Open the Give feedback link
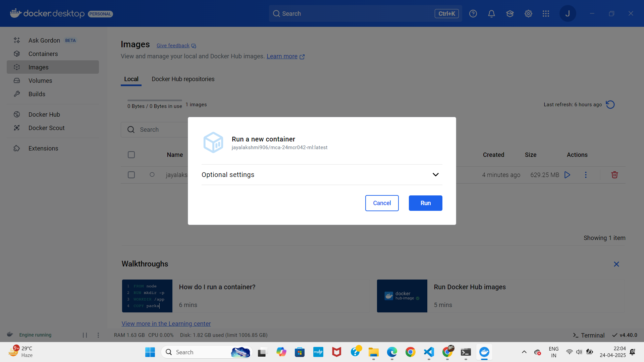 pos(176,46)
